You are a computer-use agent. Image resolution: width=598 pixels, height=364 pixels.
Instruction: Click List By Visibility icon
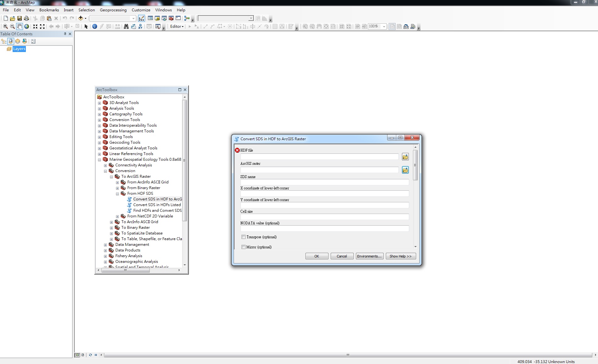(18, 41)
